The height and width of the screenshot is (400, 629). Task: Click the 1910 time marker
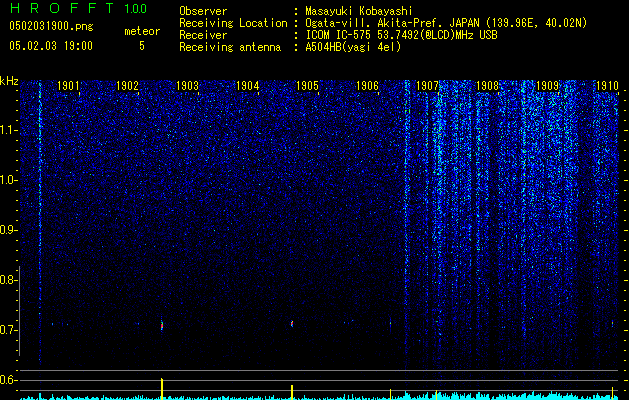pos(607,85)
